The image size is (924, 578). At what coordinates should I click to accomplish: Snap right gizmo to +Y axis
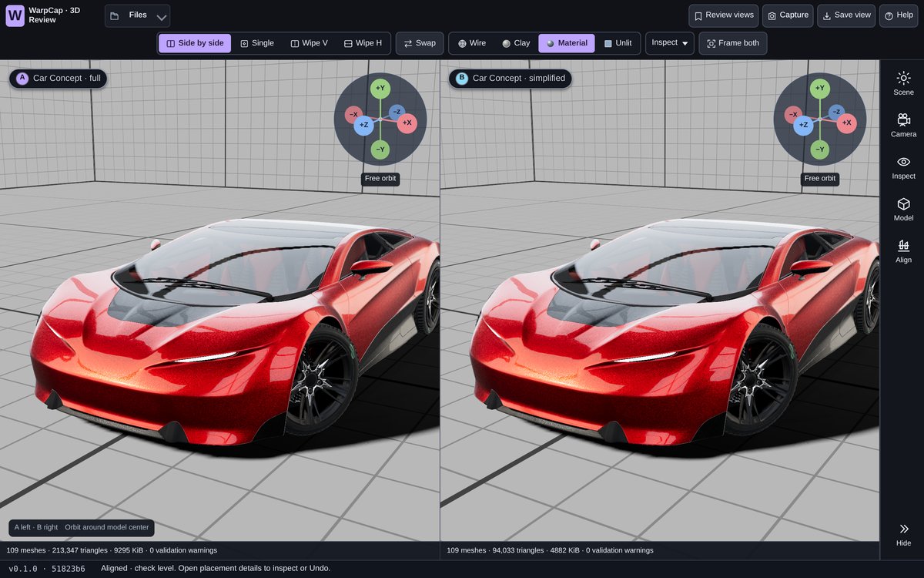coord(819,89)
